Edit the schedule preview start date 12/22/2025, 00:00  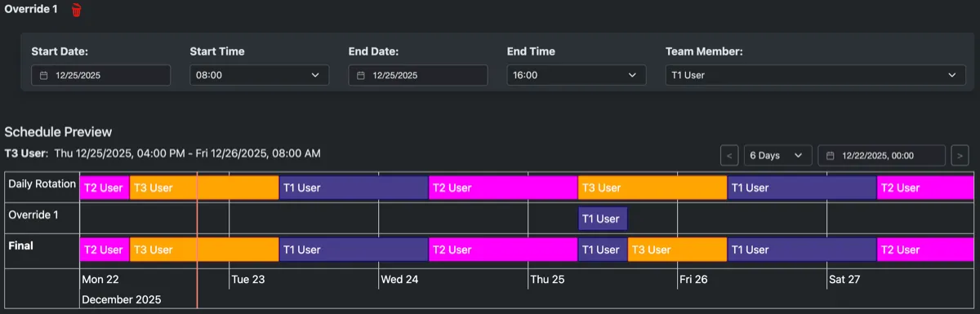(x=882, y=155)
